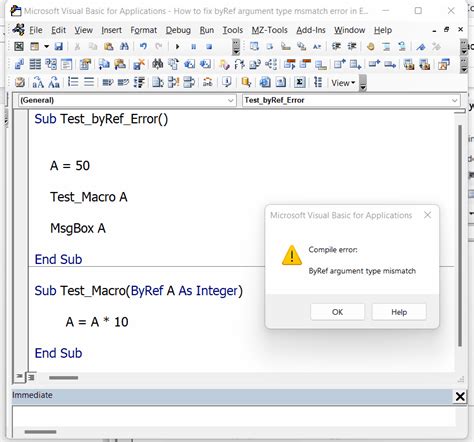Switch to Procedure View button
474x442 pixels.
(x=20, y=377)
